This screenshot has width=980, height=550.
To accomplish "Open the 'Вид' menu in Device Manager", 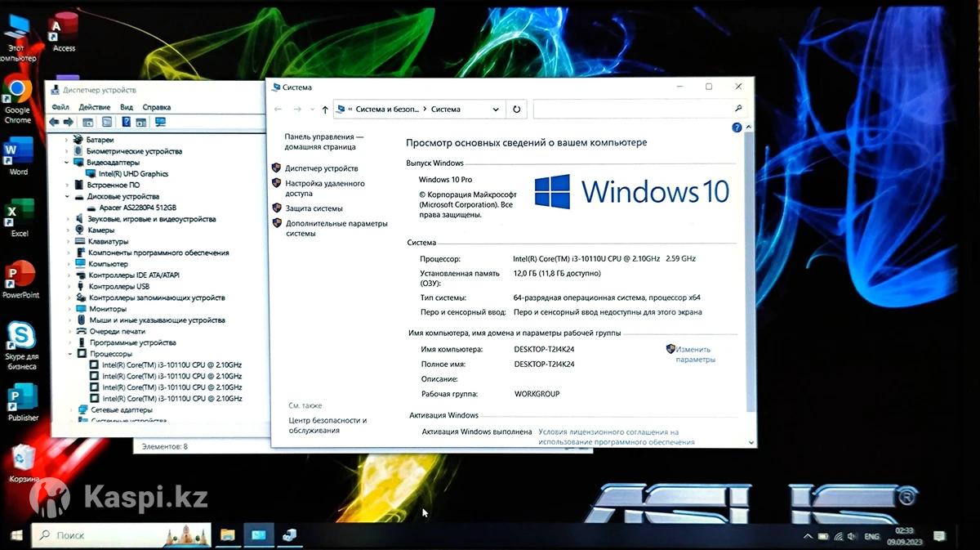I will click(127, 107).
